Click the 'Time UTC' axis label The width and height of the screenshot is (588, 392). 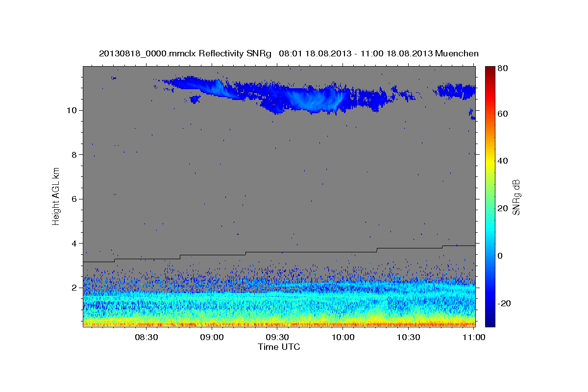[279, 347]
